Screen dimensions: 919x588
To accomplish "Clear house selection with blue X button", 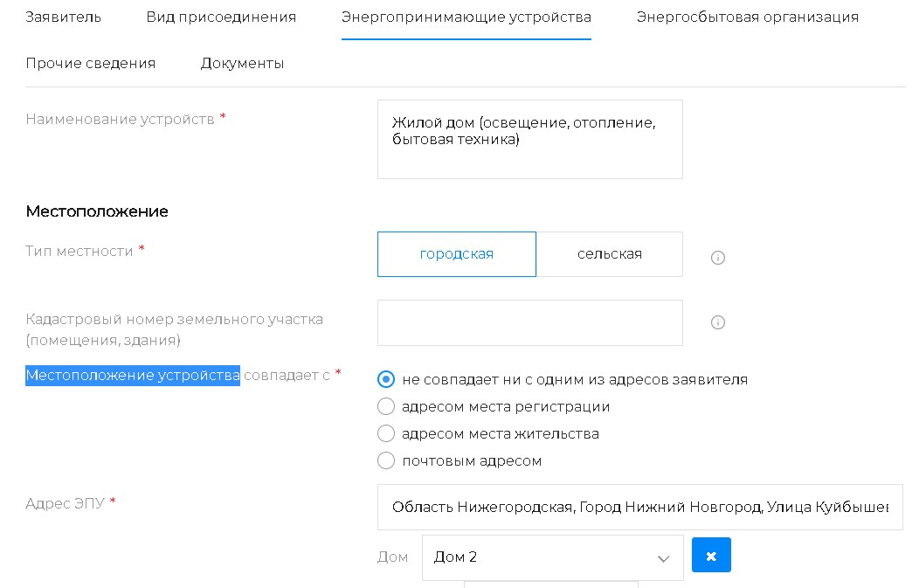I will click(x=711, y=556).
